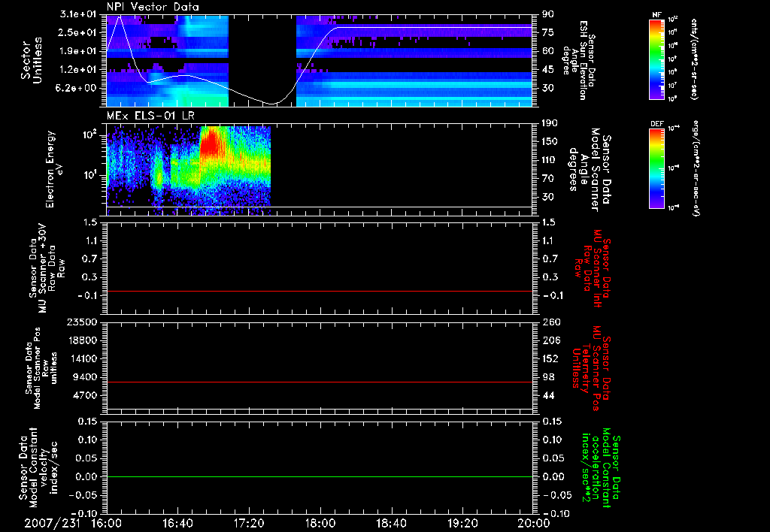Click the 16:00 time axis label
Viewport: 770px width, 532px height.
(107, 523)
